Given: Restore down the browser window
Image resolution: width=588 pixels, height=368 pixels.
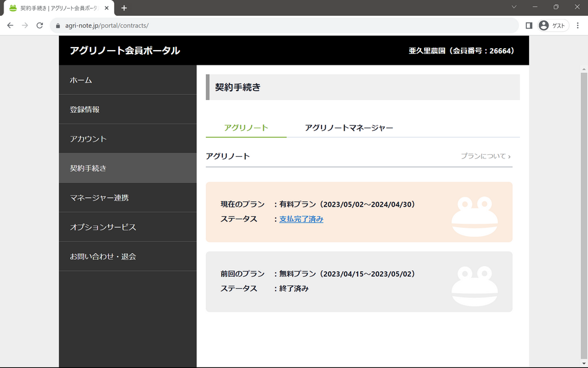Looking at the screenshot, I should point(556,6).
